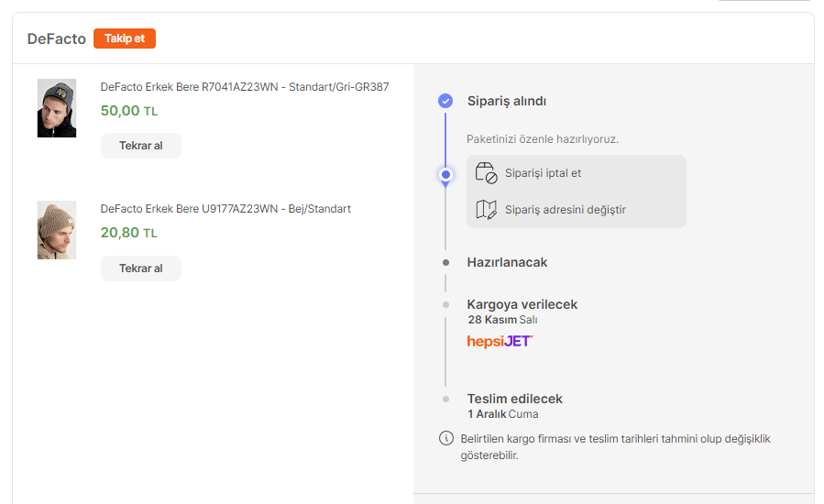Click the Kargoya verilecek step dot
The image size is (824, 504).
445,304
